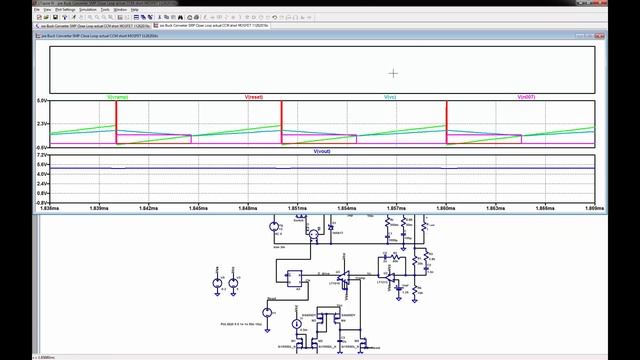Switch to the second waveform tab
The width and height of the screenshot is (640, 360).
tap(211, 26)
